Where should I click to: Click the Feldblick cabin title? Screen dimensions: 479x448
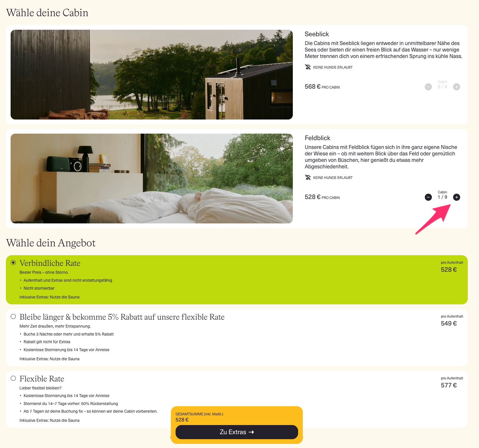(318, 138)
